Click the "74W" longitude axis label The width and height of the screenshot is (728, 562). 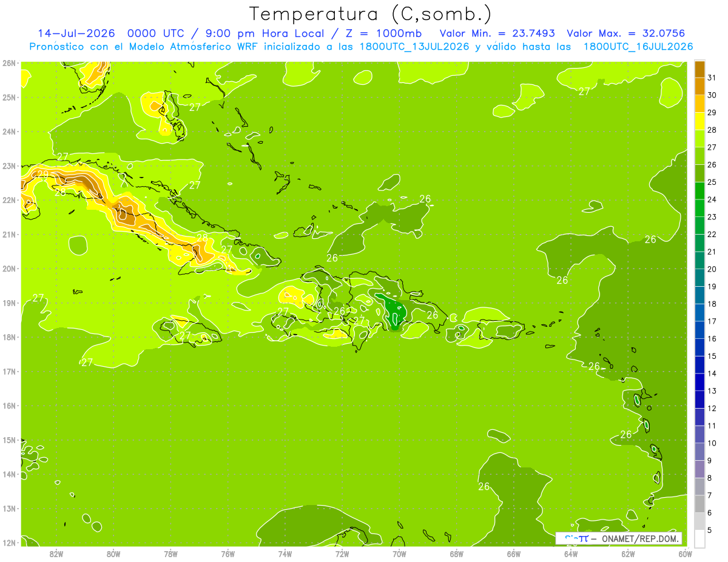285,554
